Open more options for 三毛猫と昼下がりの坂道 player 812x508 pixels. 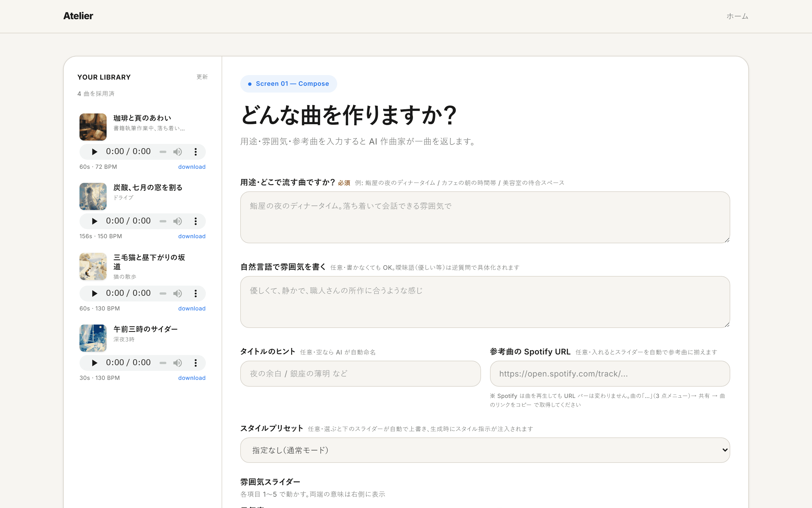tap(196, 293)
